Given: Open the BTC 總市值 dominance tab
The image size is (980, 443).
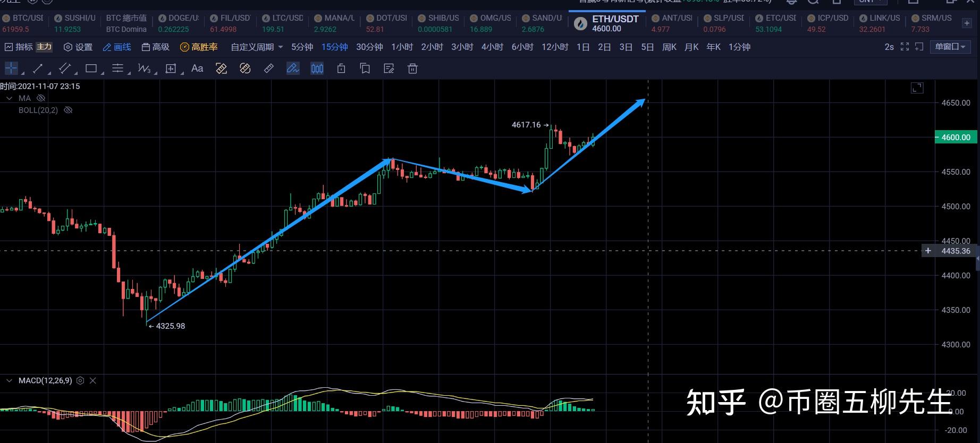Looking at the screenshot, I should [x=126, y=23].
